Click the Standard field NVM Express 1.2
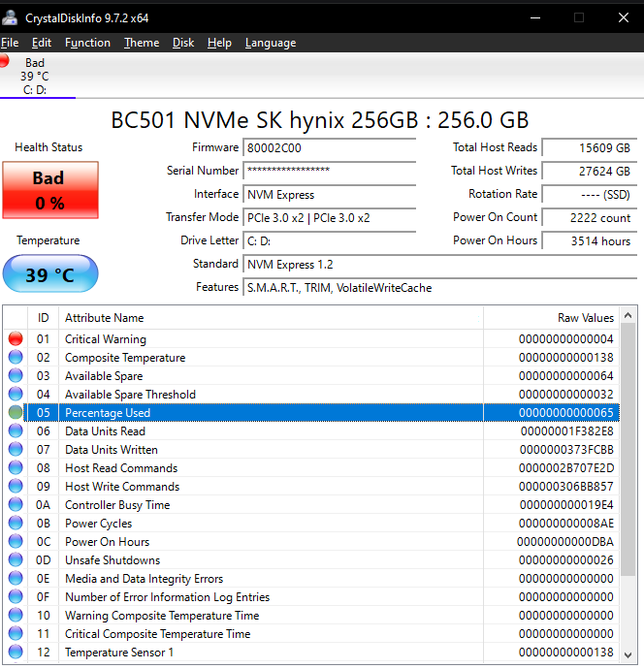644x669 pixels. point(440,265)
